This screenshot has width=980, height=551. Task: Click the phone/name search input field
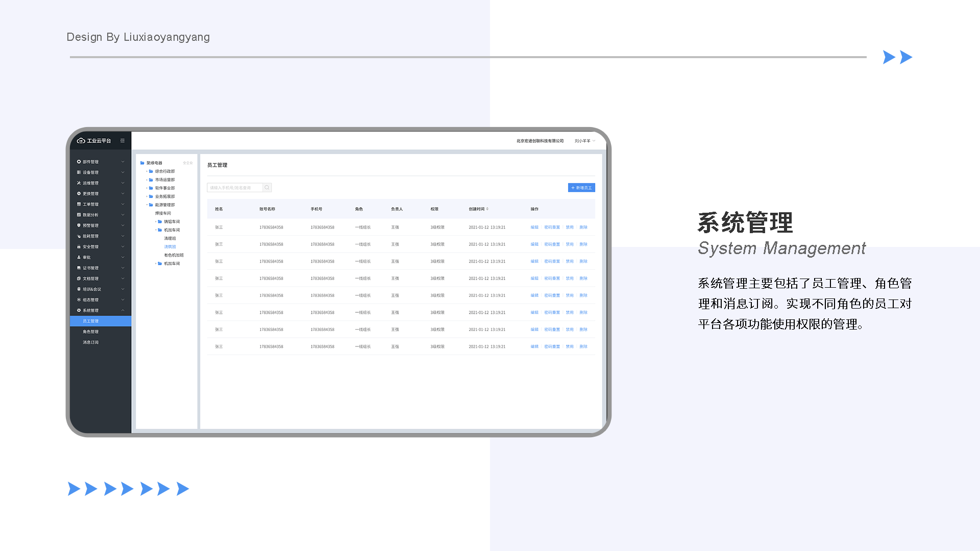coord(235,188)
